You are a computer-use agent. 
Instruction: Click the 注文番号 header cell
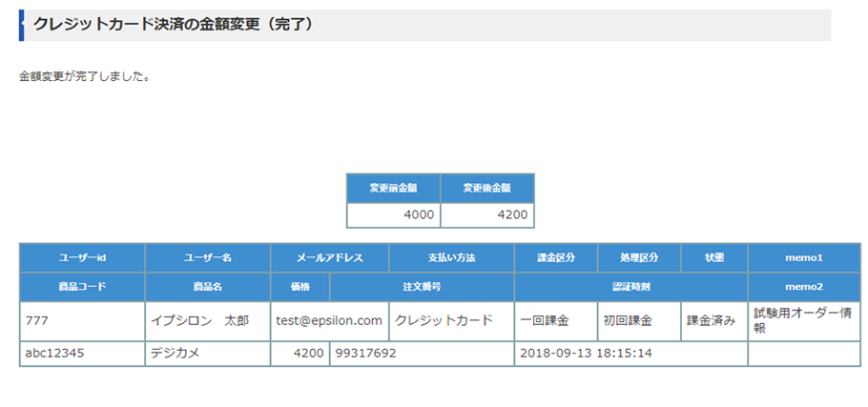(422, 287)
